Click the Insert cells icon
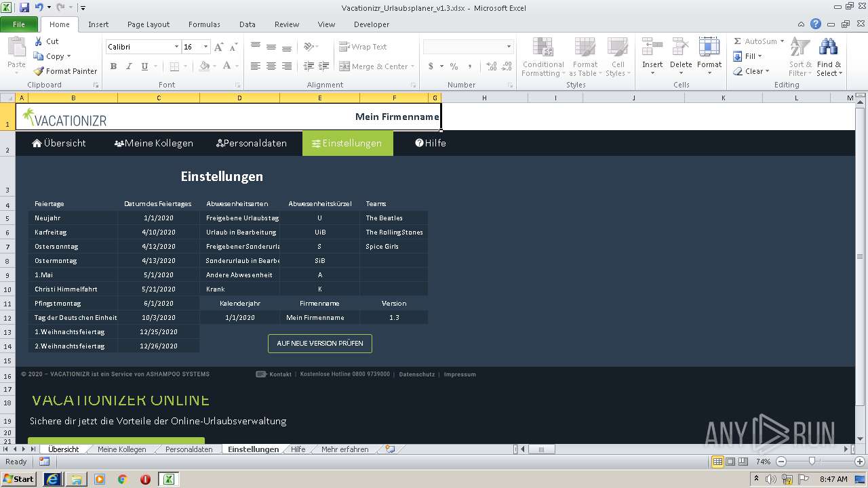The height and width of the screenshot is (488, 868). [x=652, y=47]
